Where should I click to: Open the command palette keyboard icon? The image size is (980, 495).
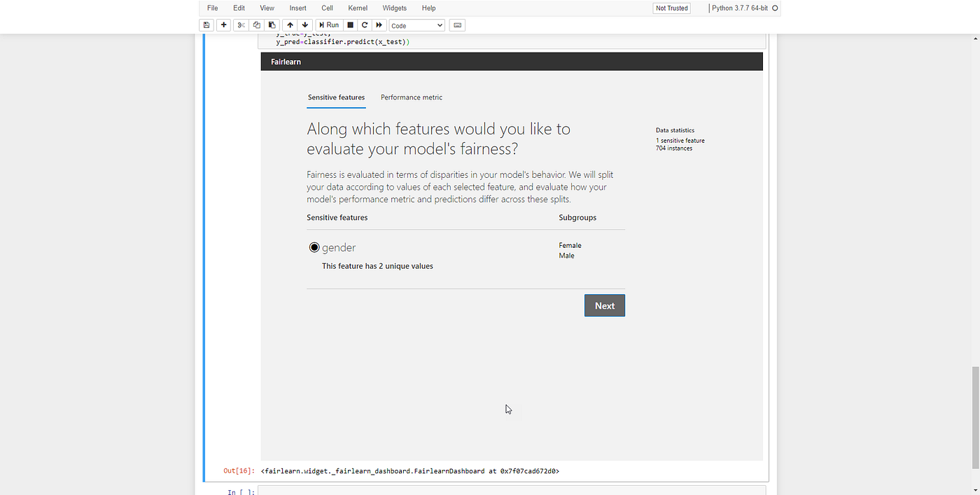coord(456,25)
